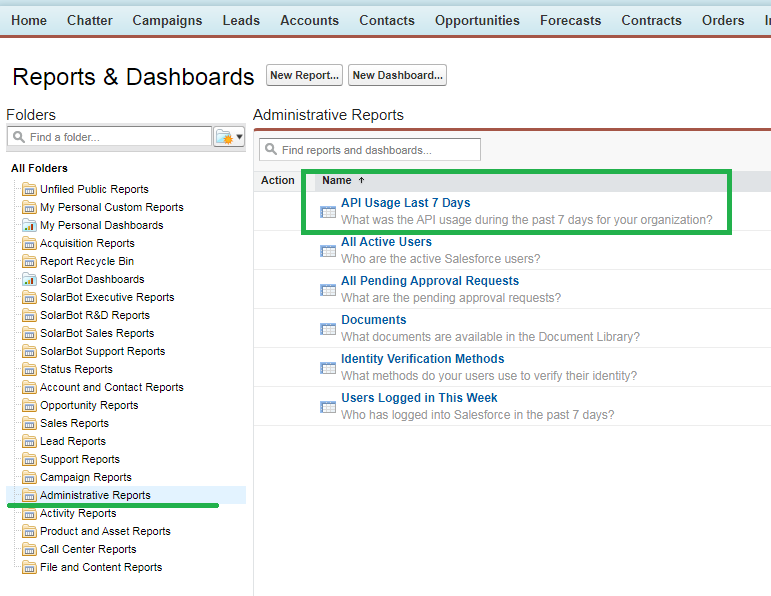
Task: Click the Report Recycle Bin folder icon
Action: [x=30, y=261]
